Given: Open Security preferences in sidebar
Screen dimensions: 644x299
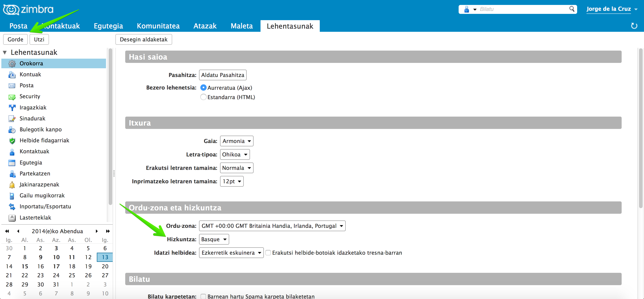Looking at the screenshot, I should [x=54, y=97].
